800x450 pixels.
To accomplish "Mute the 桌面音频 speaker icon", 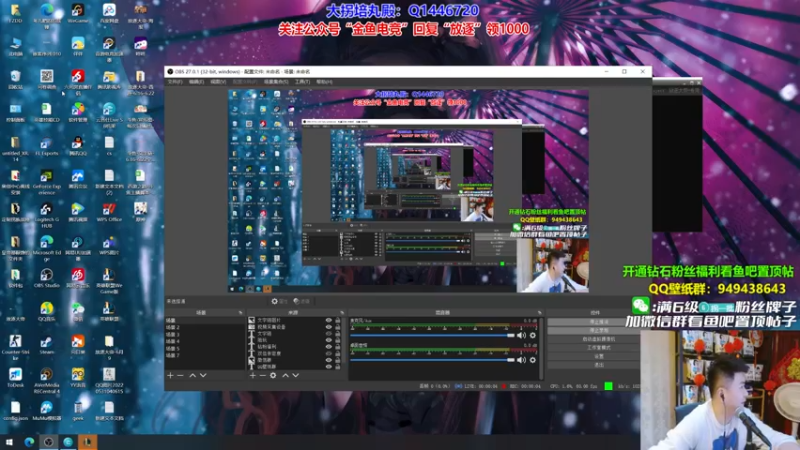I will point(521,360).
